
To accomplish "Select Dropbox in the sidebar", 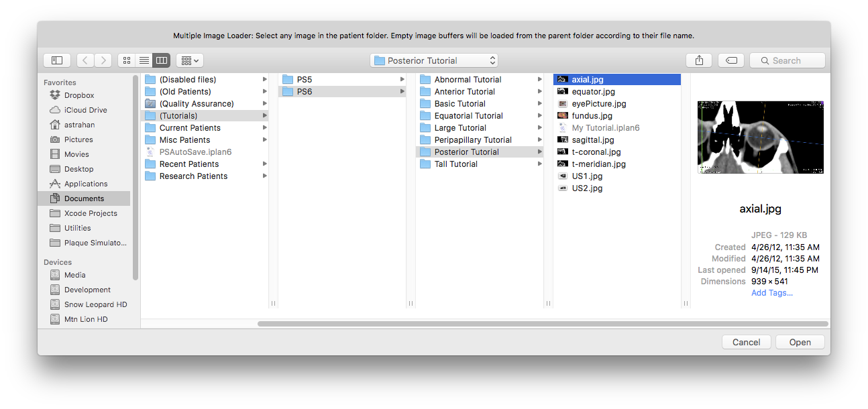I will (x=79, y=95).
